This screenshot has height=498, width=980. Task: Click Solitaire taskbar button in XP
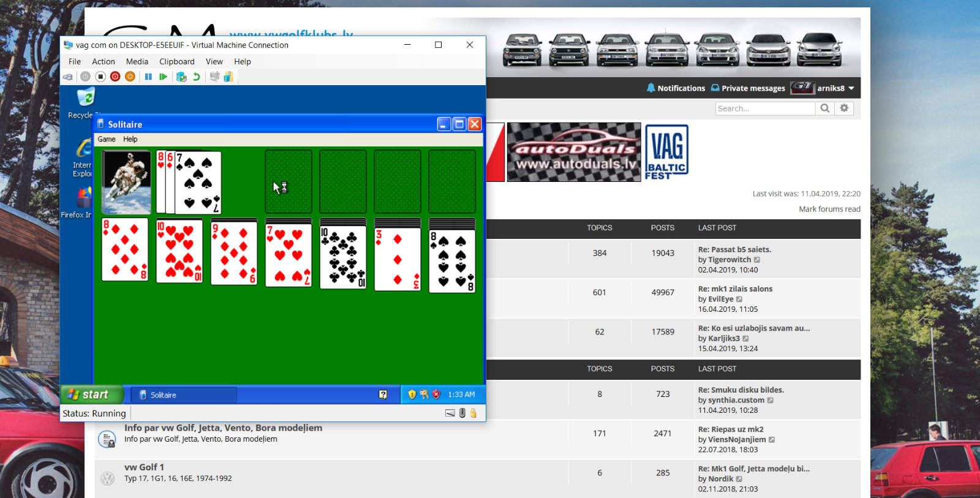point(184,395)
